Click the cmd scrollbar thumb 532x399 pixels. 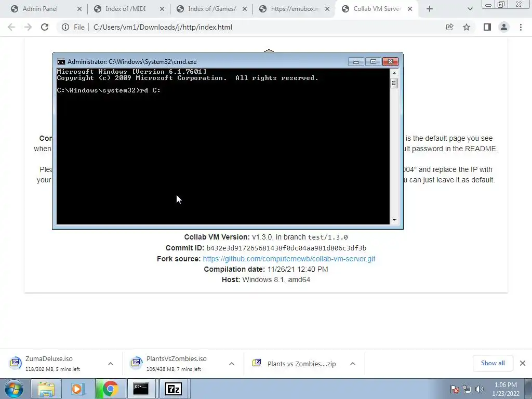(394, 83)
